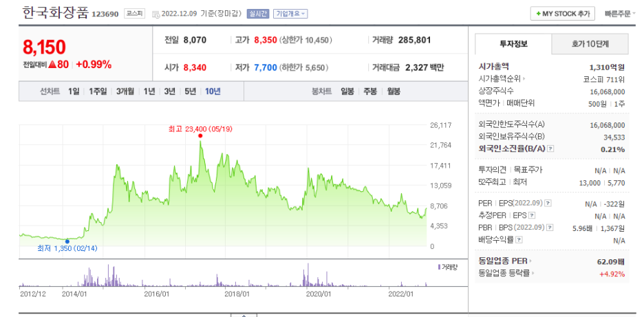
Task: Toggle the 실시간 real-time badge
Action: point(257,14)
